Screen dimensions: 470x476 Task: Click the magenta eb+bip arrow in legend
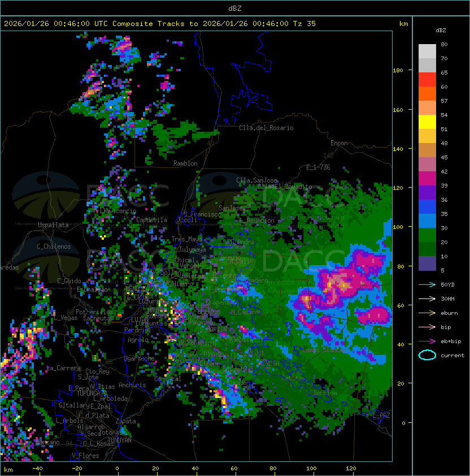427,341
